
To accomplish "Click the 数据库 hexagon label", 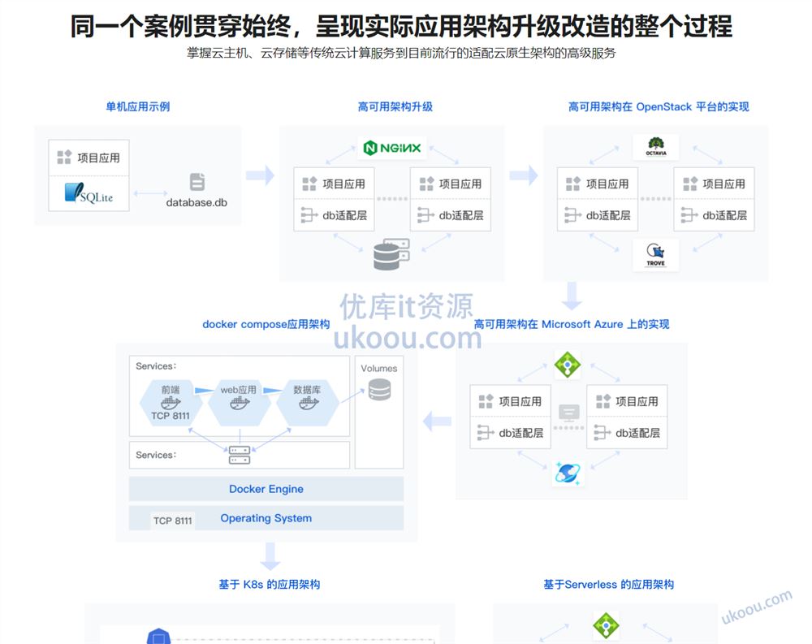I will 307,390.
